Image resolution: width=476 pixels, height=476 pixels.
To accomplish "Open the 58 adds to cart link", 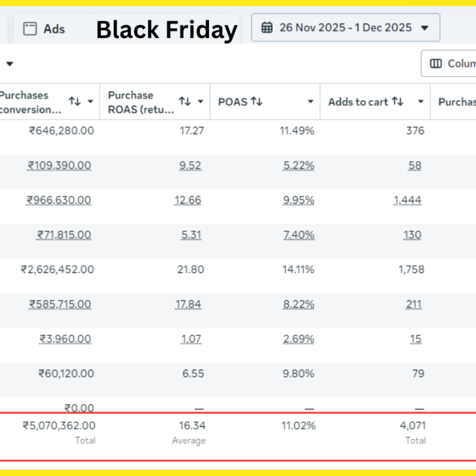I will tap(415, 166).
